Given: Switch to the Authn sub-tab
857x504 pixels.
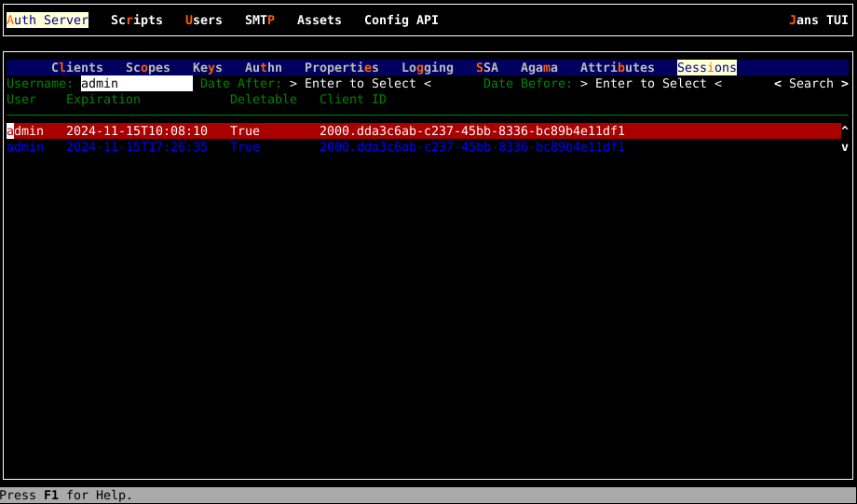Looking at the screenshot, I should tap(263, 67).
